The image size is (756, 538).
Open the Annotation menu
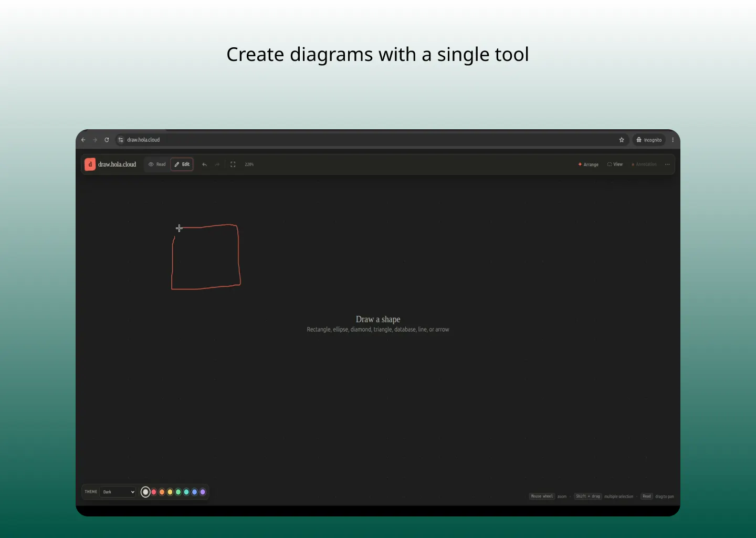click(x=644, y=164)
